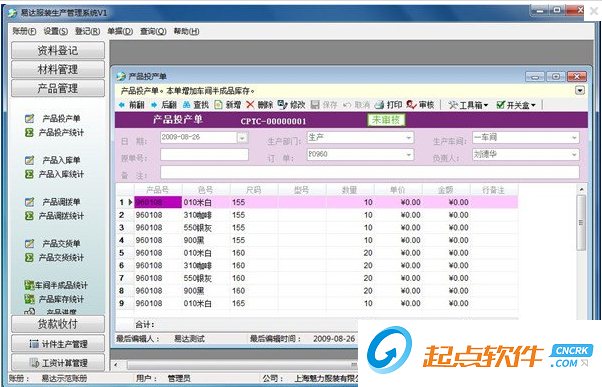
Task: Open the 计件生产管理 sidebar section
Action: tap(58, 344)
